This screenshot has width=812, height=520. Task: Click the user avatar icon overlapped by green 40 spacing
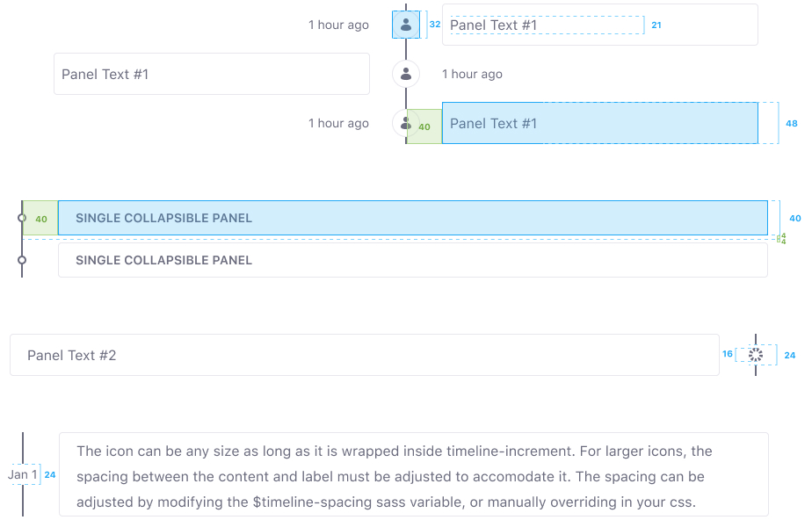[405, 123]
